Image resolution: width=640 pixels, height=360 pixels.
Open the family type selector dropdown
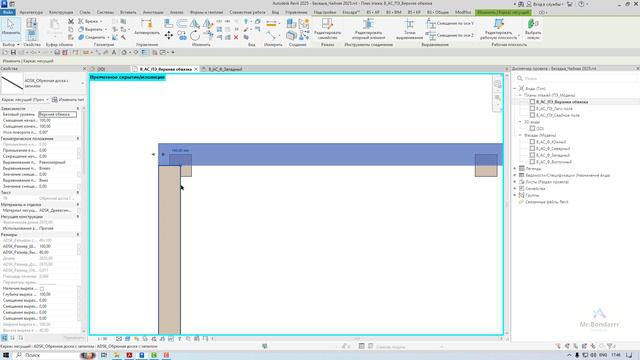pos(82,83)
